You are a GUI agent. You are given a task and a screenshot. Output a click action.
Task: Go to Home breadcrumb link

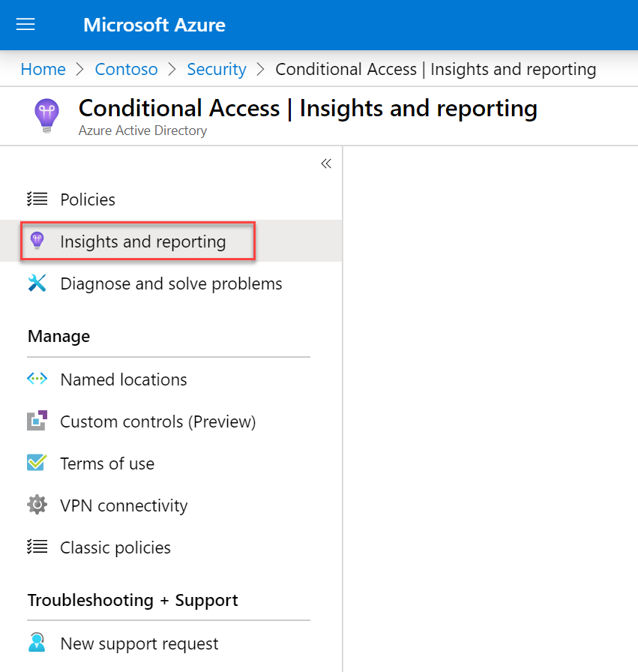[43, 69]
